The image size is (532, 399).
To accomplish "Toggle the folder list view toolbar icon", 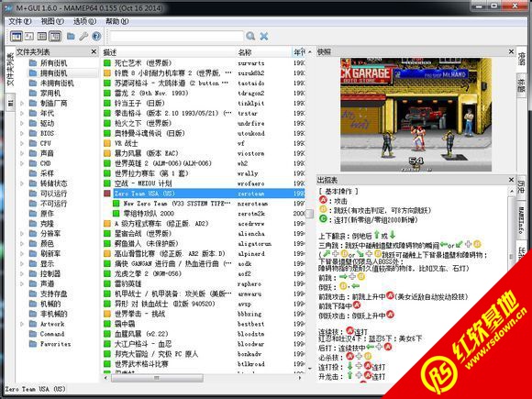I will (x=16, y=36).
